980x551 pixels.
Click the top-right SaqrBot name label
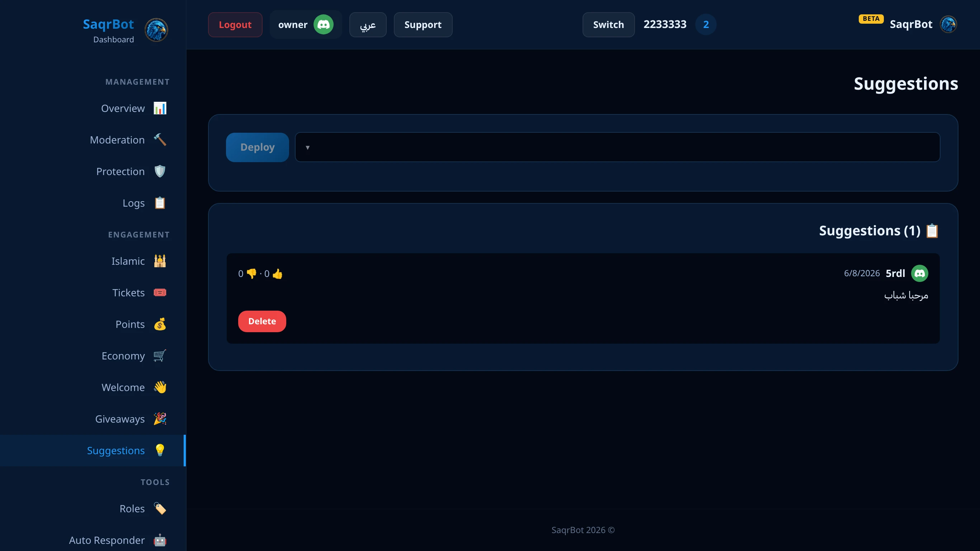coord(911,24)
